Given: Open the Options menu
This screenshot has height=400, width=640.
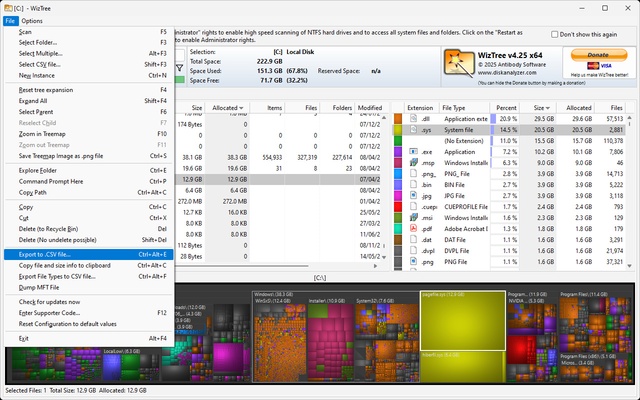Looking at the screenshot, I should (32, 21).
